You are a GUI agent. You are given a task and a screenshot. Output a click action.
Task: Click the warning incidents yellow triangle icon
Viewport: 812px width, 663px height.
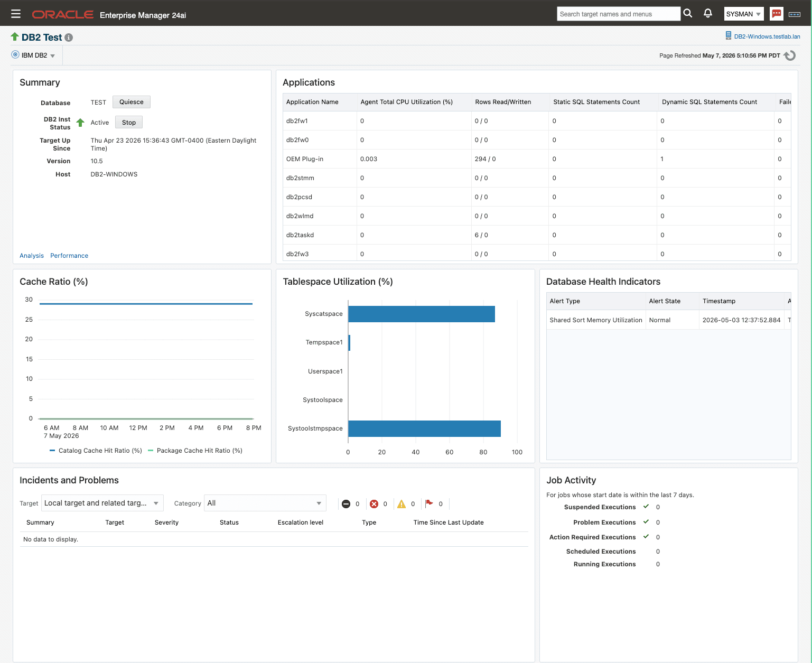[x=402, y=504]
